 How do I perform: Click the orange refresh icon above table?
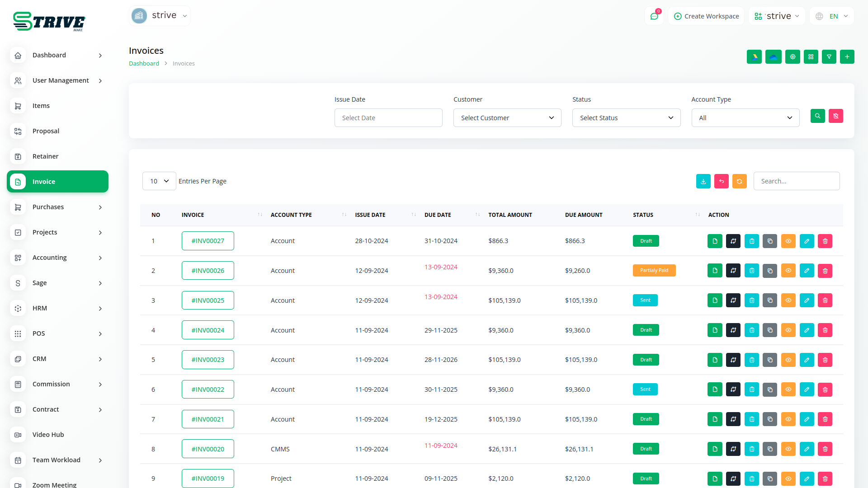coord(739,181)
